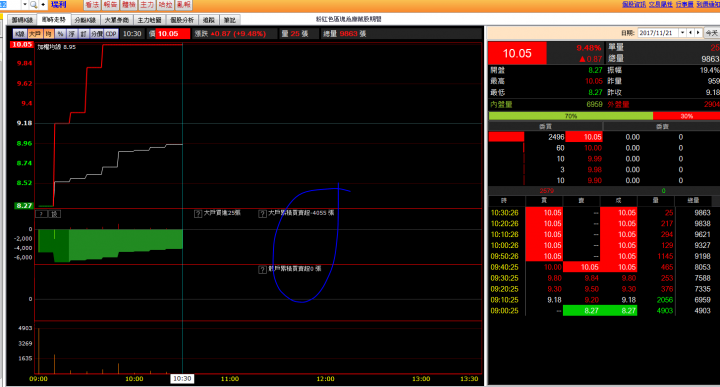
Task: Click the price 10.05 box in chart header
Action: [173, 34]
